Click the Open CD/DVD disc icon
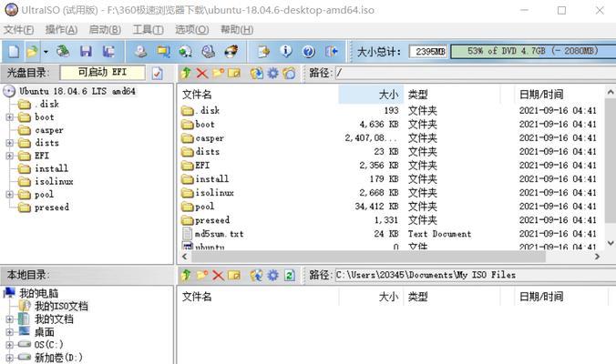 point(63,51)
